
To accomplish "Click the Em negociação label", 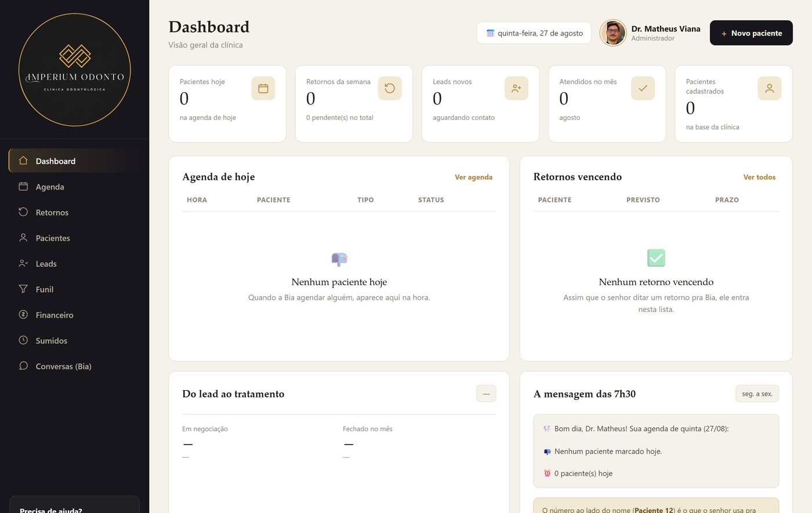I will pos(205,429).
